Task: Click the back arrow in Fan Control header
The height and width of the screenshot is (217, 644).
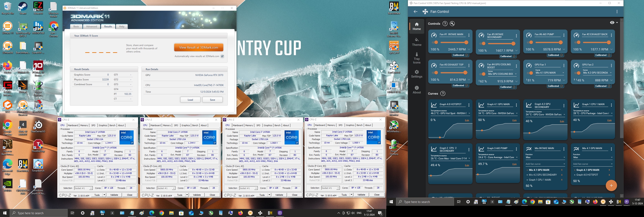Action: click(416, 11)
